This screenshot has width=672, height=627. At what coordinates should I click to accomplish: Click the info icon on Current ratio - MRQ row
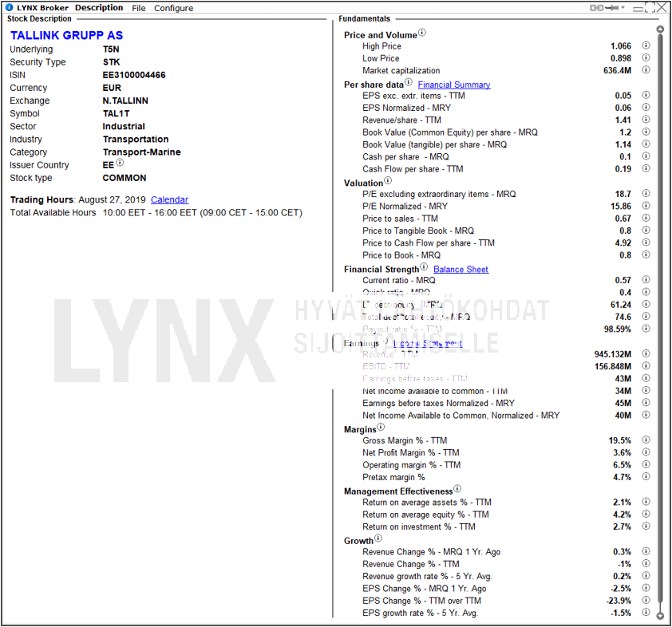click(646, 280)
